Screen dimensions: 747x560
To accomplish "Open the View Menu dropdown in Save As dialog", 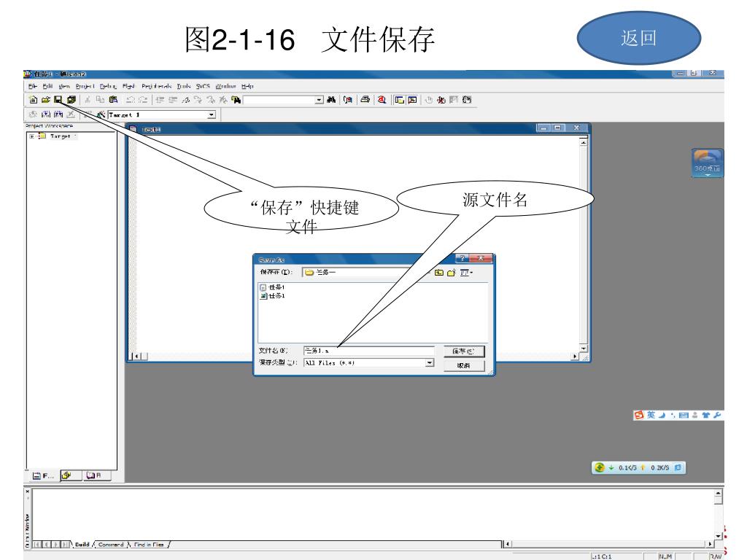I will pos(466,273).
